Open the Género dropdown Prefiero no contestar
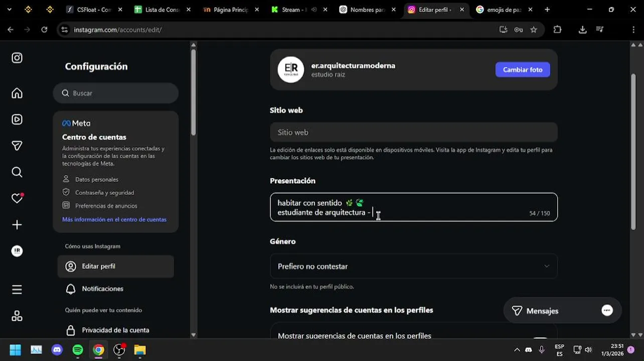Viewport: 644px width, 361px height. (414, 266)
